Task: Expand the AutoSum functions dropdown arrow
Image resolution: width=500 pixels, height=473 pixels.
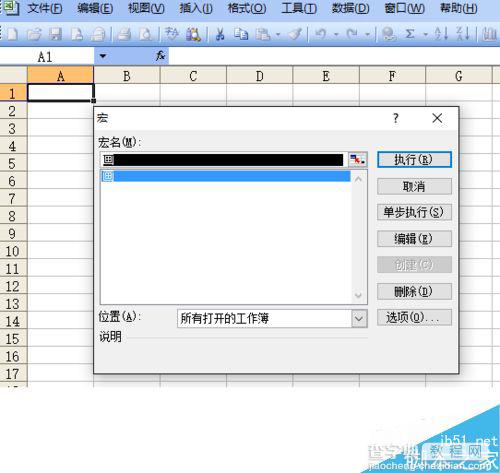Action: pyautogui.click(x=425, y=34)
